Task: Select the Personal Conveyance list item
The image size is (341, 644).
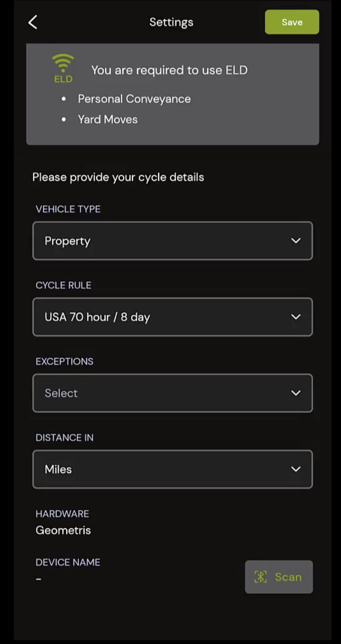Action: [134, 99]
